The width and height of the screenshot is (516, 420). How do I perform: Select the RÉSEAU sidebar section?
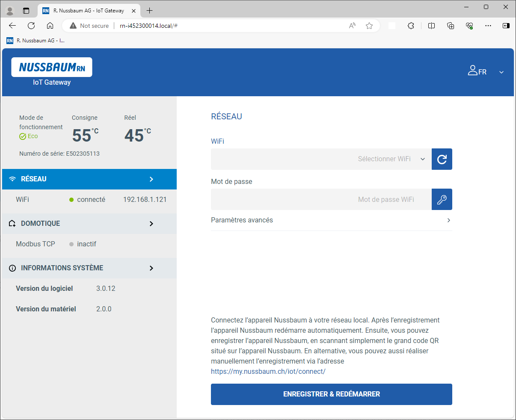pos(89,179)
